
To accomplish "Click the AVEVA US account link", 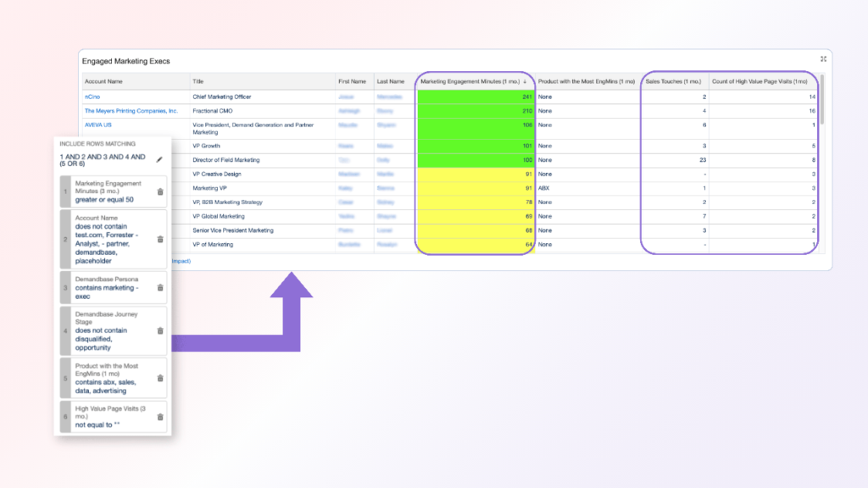I will pyautogui.click(x=97, y=125).
